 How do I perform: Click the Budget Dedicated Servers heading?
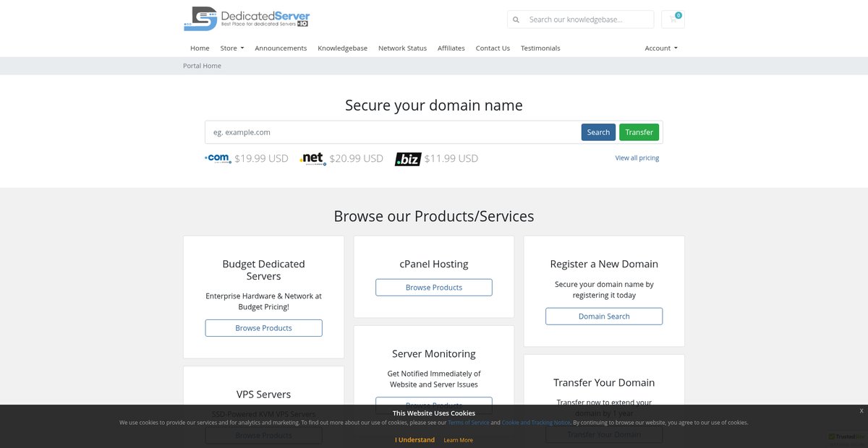coord(264,270)
